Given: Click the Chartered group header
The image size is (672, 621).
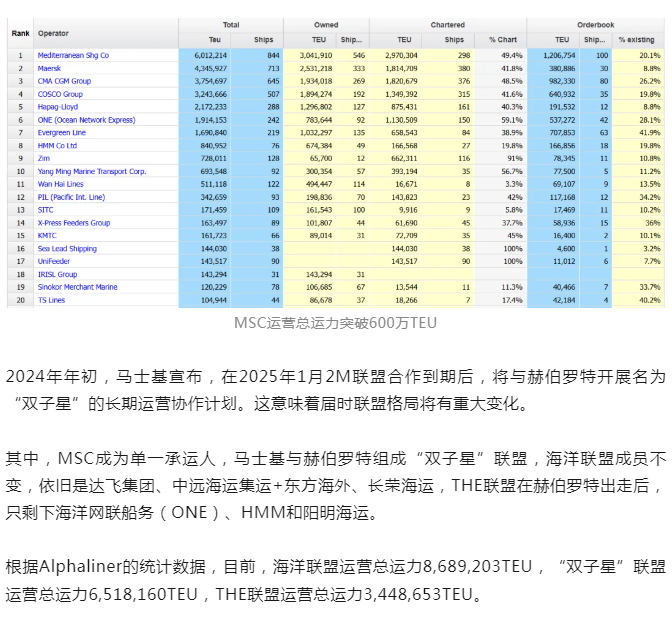Looking at the screenshot, I should click(x=448, y=25).
